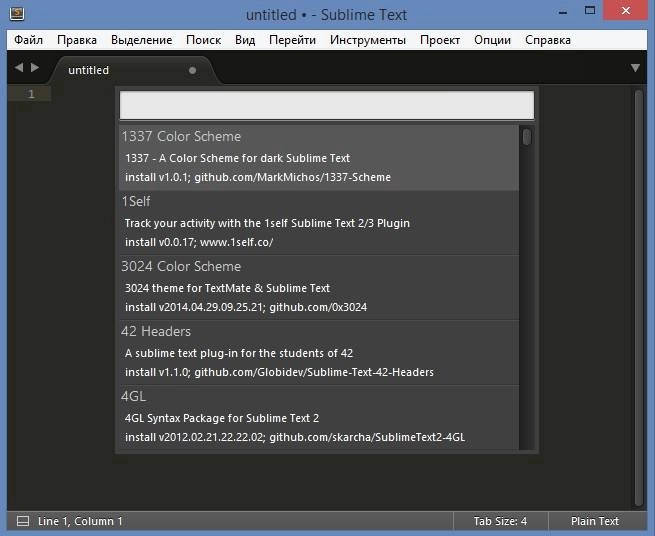Select the 1337 Color Scheme package
This screenshot has width=655, height=536.
319,157
